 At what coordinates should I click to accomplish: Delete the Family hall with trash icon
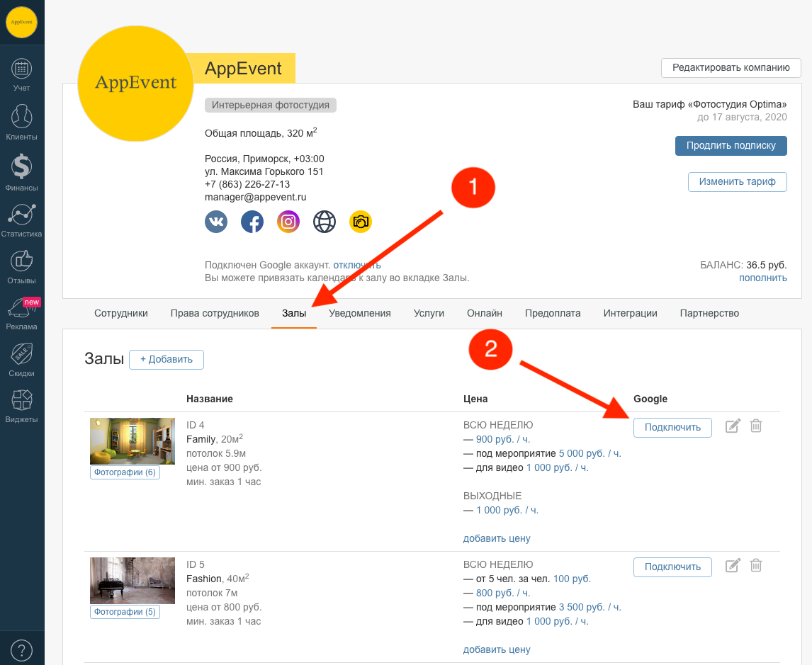[756, 426]
